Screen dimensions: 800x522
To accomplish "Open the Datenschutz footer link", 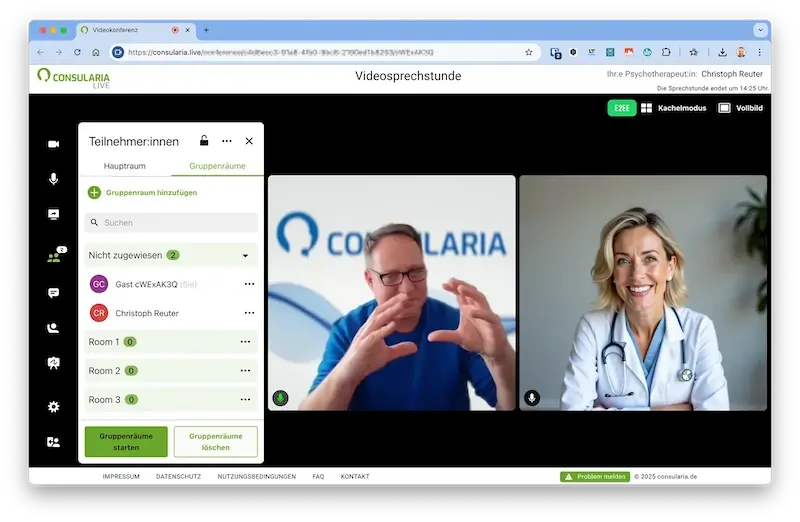I will point(179,477).
